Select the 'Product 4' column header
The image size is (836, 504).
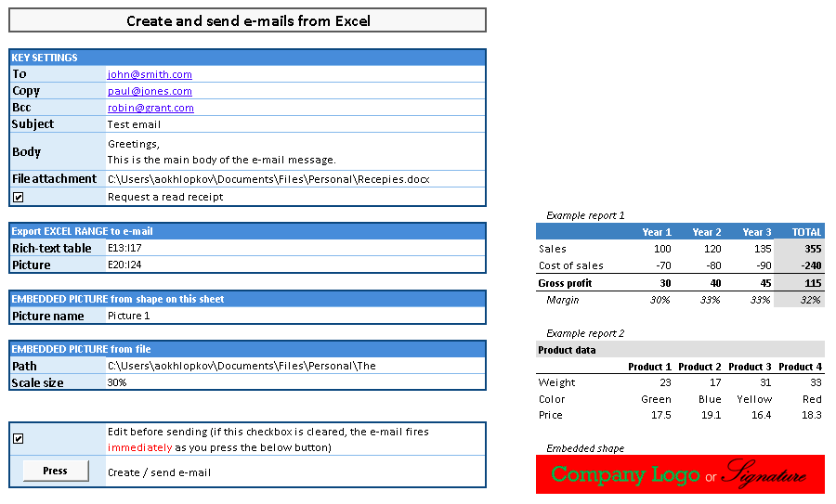[801, 367]
